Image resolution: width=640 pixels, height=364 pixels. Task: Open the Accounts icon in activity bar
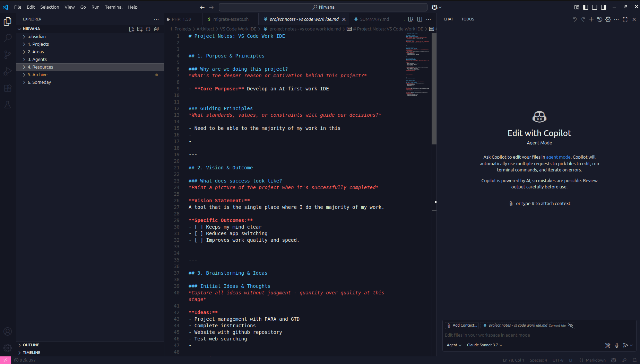tap(8, 331)
